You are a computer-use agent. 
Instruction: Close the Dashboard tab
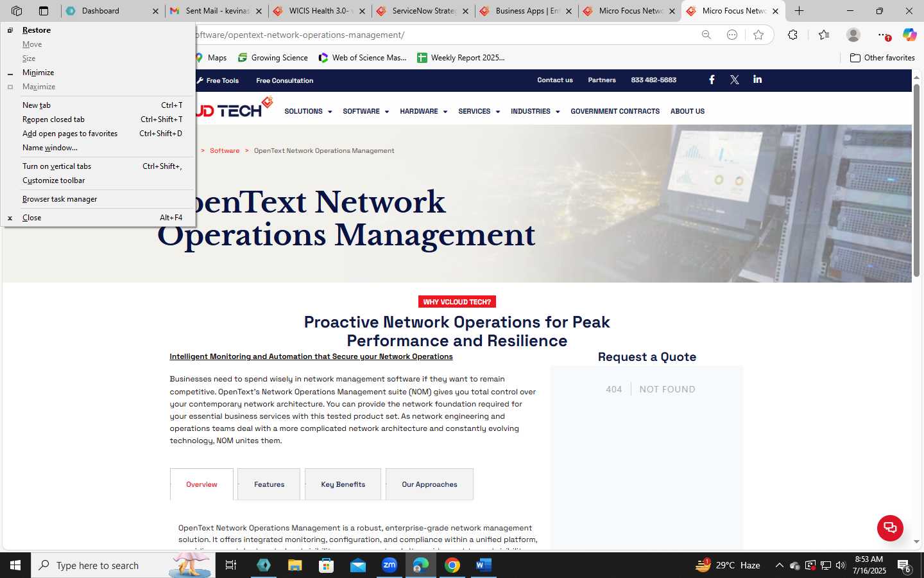[155, 11]
